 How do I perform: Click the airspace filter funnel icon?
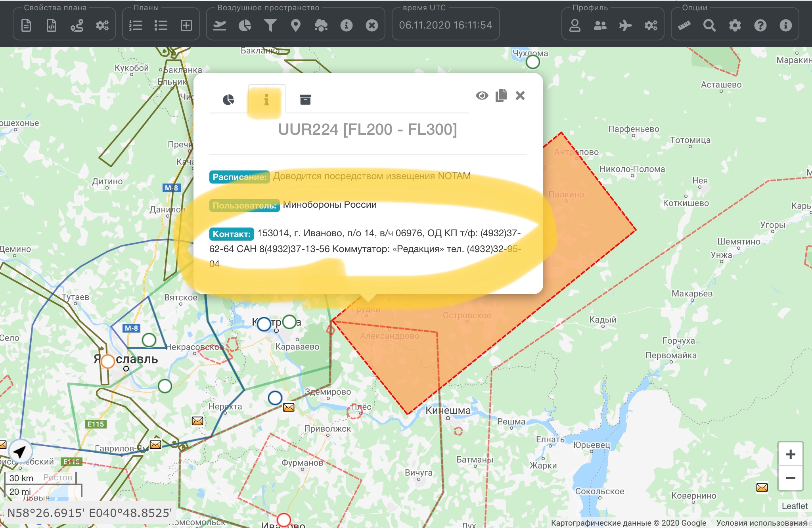(270, 26)
